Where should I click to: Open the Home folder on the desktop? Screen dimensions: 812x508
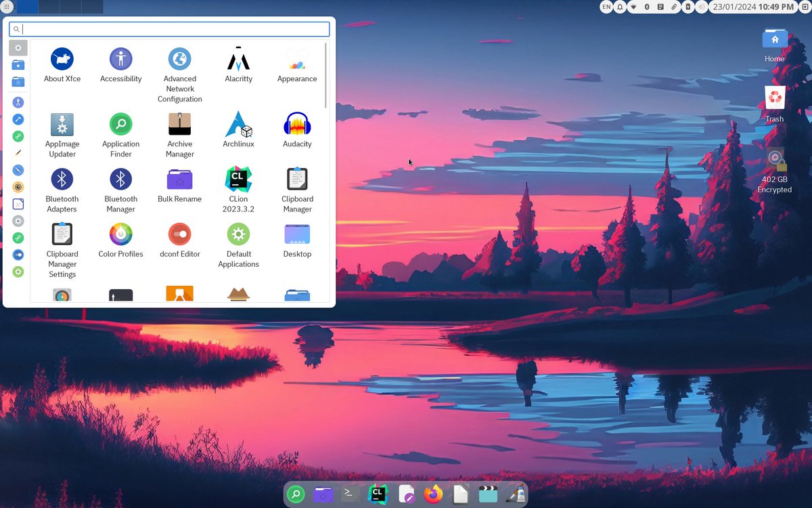775,45
